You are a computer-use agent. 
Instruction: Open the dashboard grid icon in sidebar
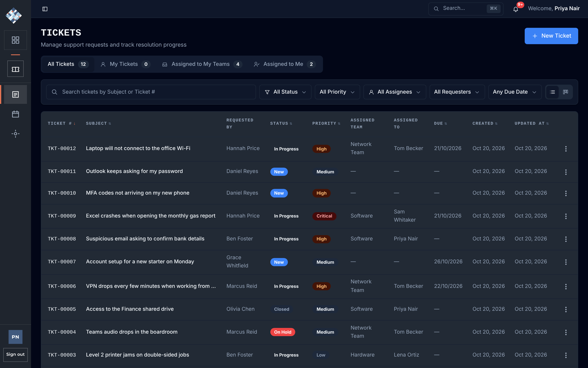point(15,40)
